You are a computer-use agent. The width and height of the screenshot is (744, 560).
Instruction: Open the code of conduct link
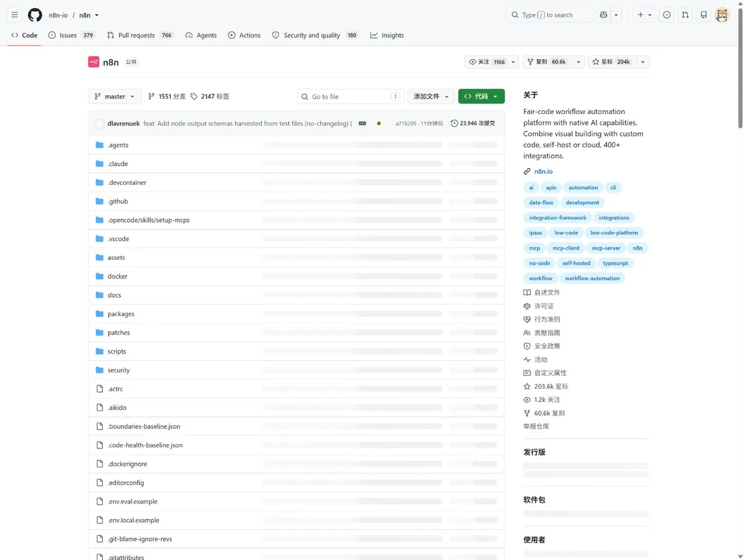coord(541,319)
